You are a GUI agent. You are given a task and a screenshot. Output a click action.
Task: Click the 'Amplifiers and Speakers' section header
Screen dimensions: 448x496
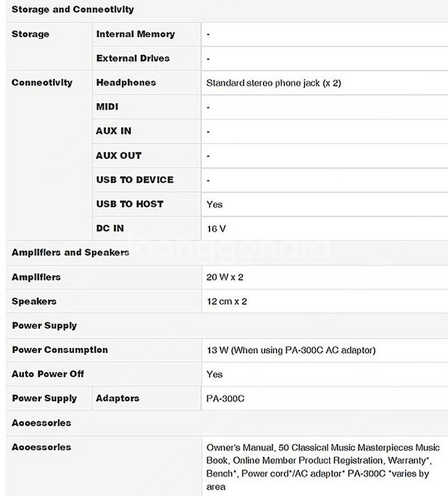pos(70,252)
